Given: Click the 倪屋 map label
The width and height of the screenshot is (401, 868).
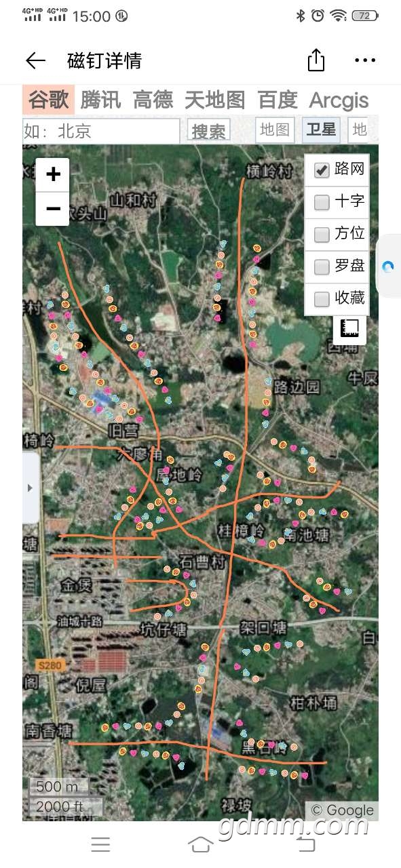Looking at the screenshot, I should click(92, 685).
